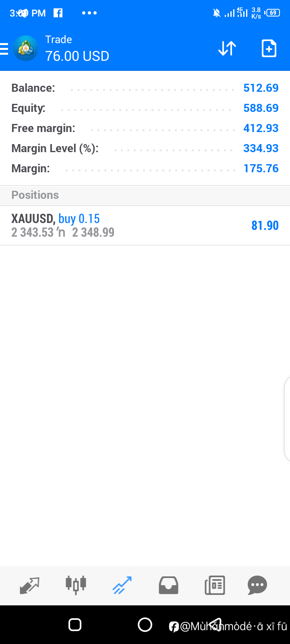The width and height of the screenshot is (290, 644).
Task: Tap the Trade 76.00 USD title
Action: point(77,49)
